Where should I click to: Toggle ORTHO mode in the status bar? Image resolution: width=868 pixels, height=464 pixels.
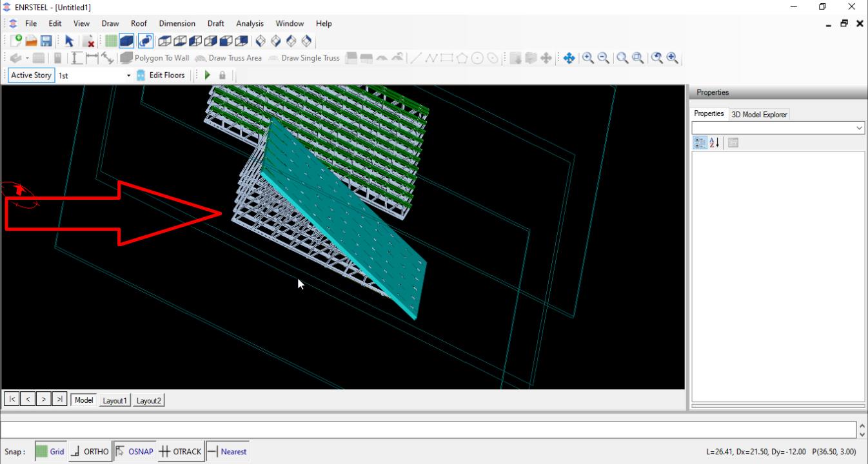90,452
